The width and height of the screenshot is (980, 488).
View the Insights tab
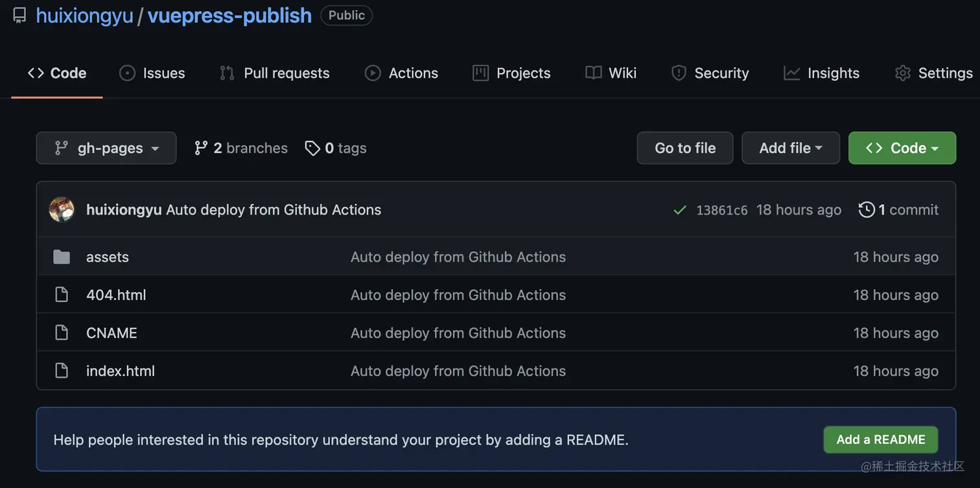821,73
